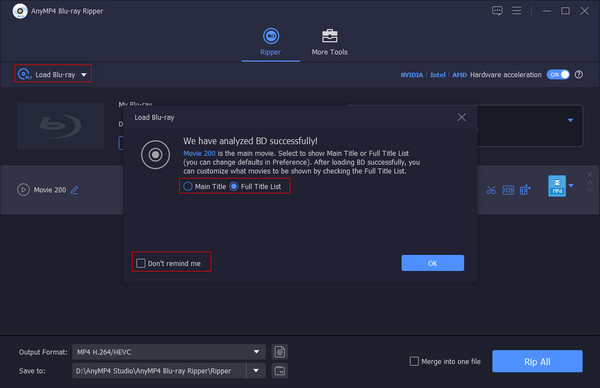Switch to the Ripper tab
This screenshot has height=388, width=600.
(x=271, y=42)
